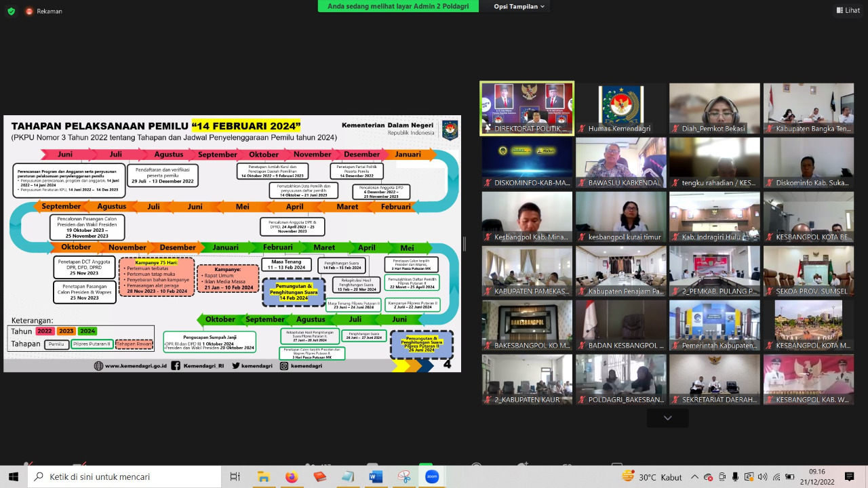Click the green encryption shield icon
The height and width of the screenshot is (488, 868).
pyautogui.click(x=11, y=11)
